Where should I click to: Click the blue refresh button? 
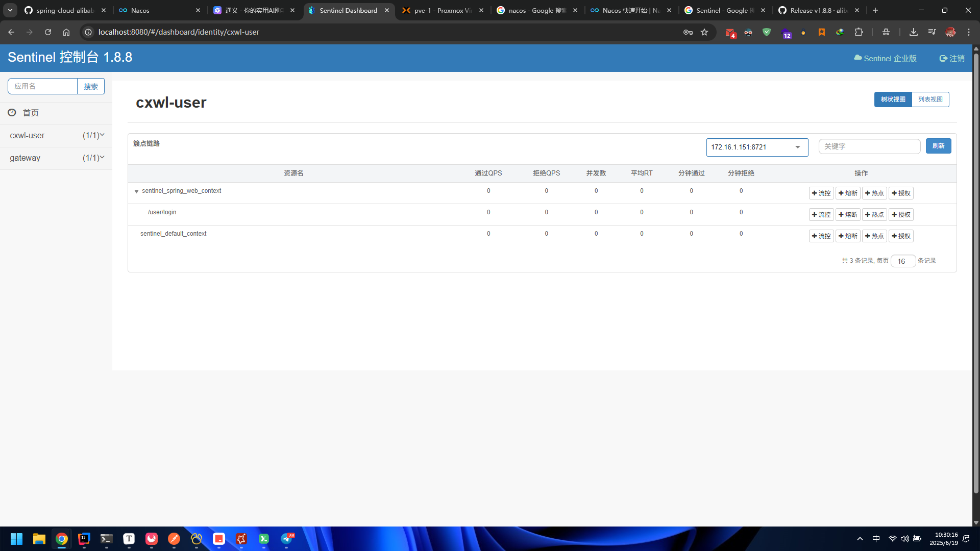pos(938,146)
